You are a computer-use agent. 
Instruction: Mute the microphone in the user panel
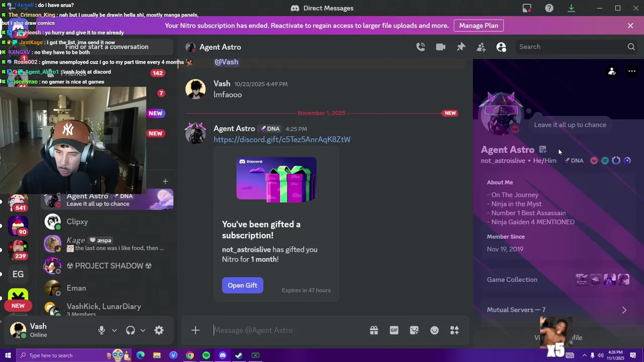(102, 330)
